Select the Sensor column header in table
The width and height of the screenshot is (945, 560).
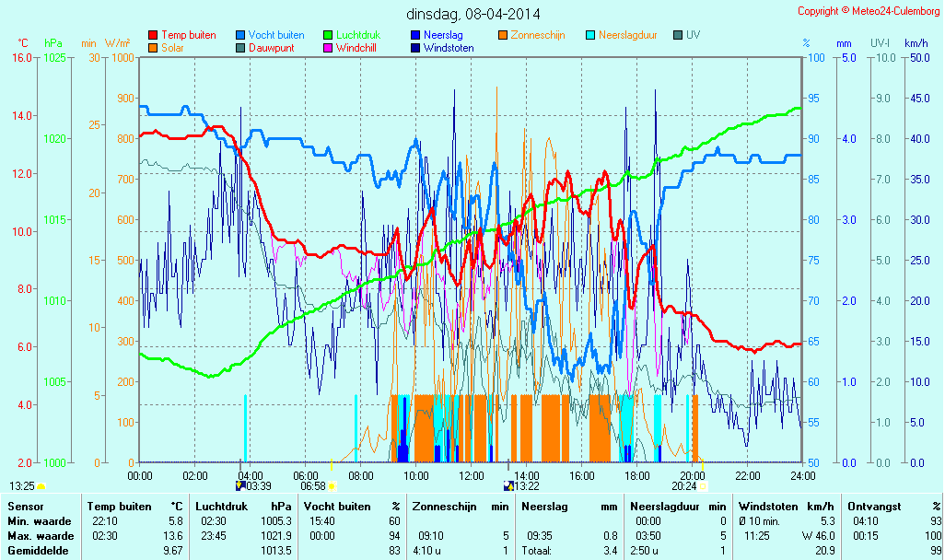25,506
